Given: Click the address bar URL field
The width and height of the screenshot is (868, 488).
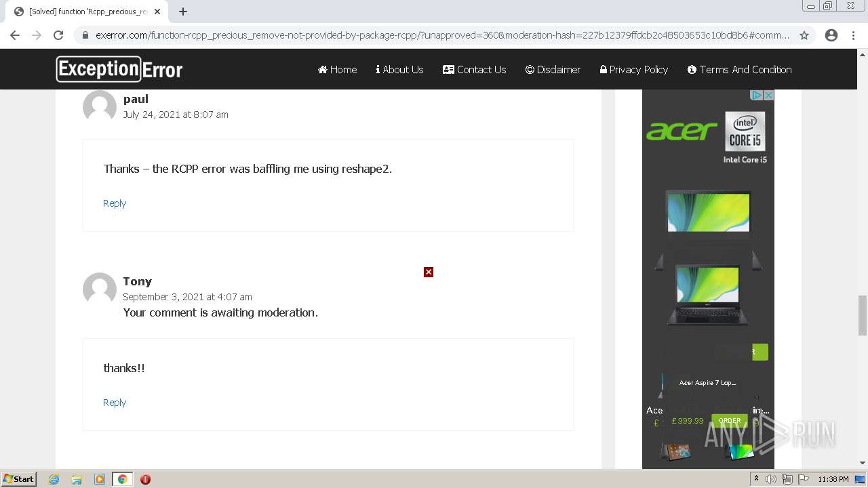Looking at the screenshot, I should click(442, 35).
